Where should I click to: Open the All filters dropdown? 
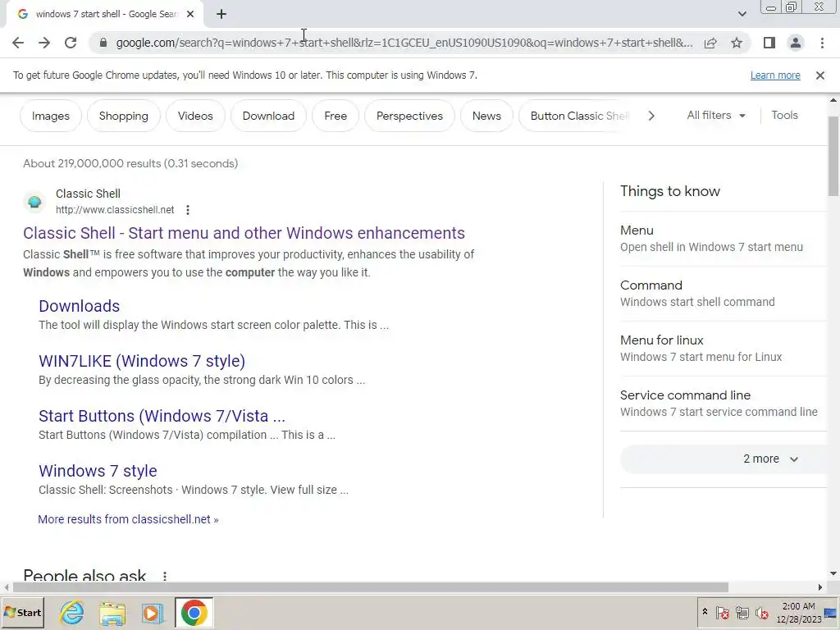point(715,115)
